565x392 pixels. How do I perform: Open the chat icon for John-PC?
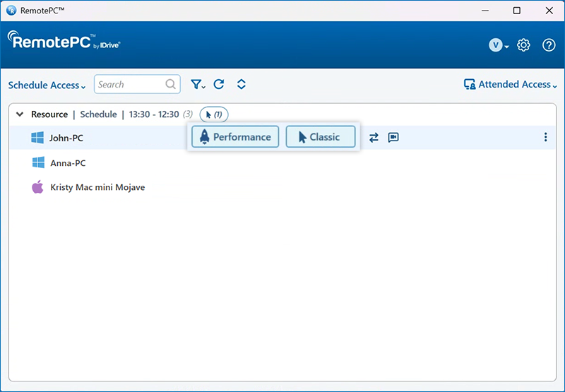[x=393, y=138]
